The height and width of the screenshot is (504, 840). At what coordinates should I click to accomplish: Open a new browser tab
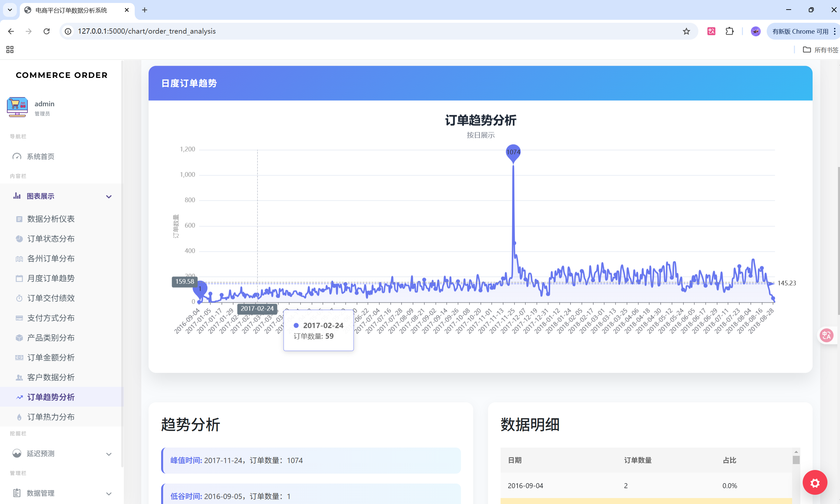[145, 10]
